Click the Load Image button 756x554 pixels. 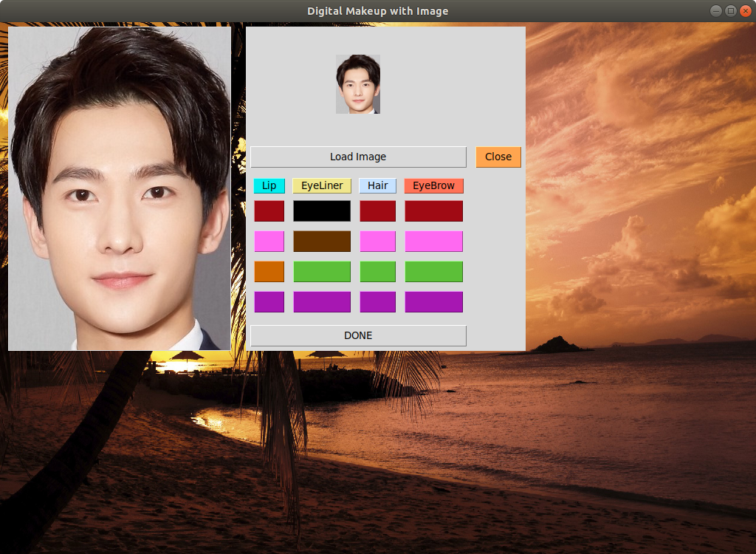358,157
